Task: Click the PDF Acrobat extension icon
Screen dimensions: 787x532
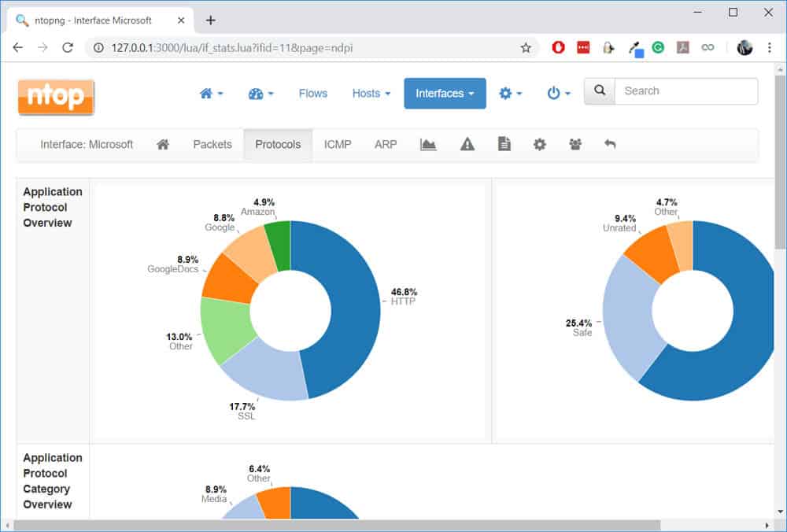Action: click(x=683, y=47)
